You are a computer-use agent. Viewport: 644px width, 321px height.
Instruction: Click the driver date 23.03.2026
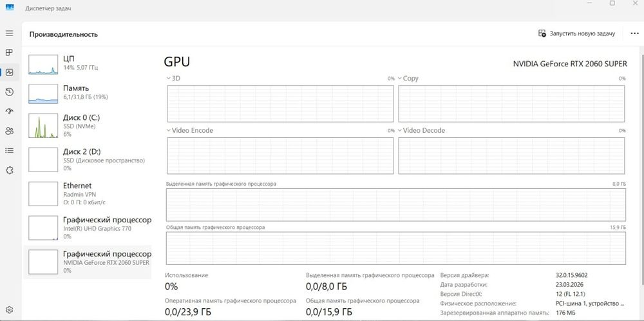pyautogui.click(x=569, y=284)
